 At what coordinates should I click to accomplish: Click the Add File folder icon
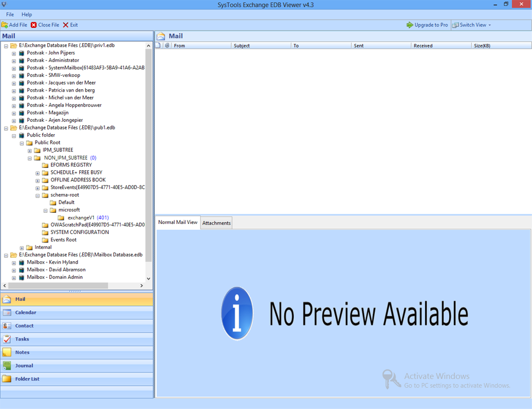(x=5, y=25)
